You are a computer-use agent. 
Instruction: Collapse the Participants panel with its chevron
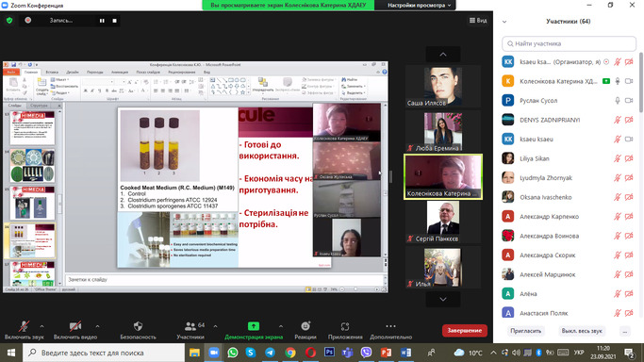[504, 22]
